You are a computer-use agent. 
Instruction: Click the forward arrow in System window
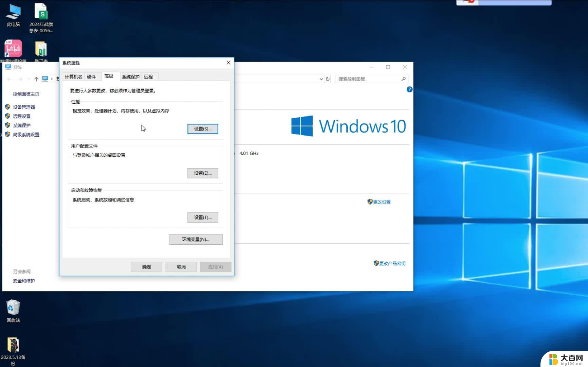point(20,79)
